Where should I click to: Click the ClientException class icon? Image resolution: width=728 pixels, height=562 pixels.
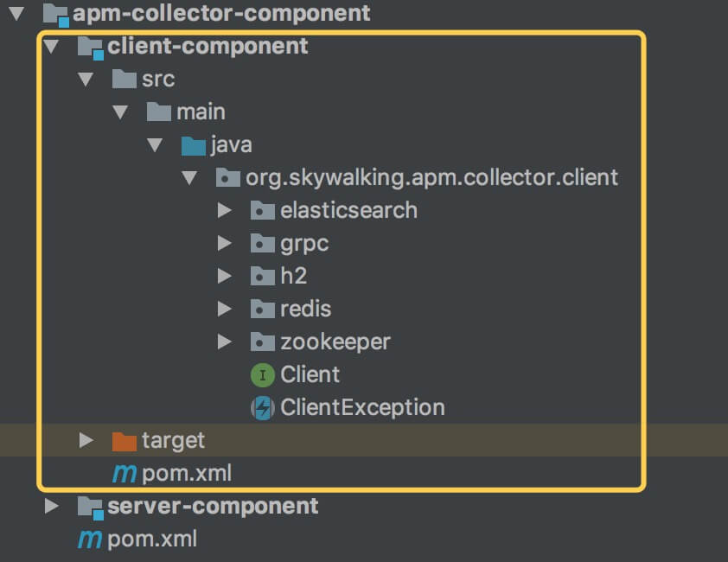tap(263, 408)
